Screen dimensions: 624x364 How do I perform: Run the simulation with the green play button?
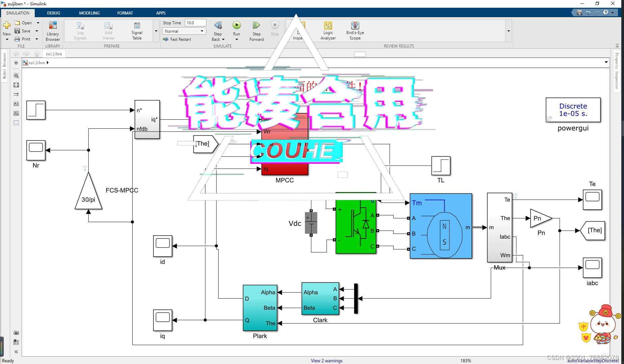(237, 25)
